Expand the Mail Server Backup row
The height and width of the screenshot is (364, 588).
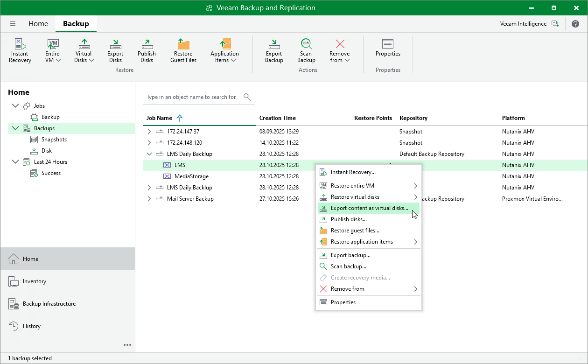pyautogui.click(x=149, y=199)
